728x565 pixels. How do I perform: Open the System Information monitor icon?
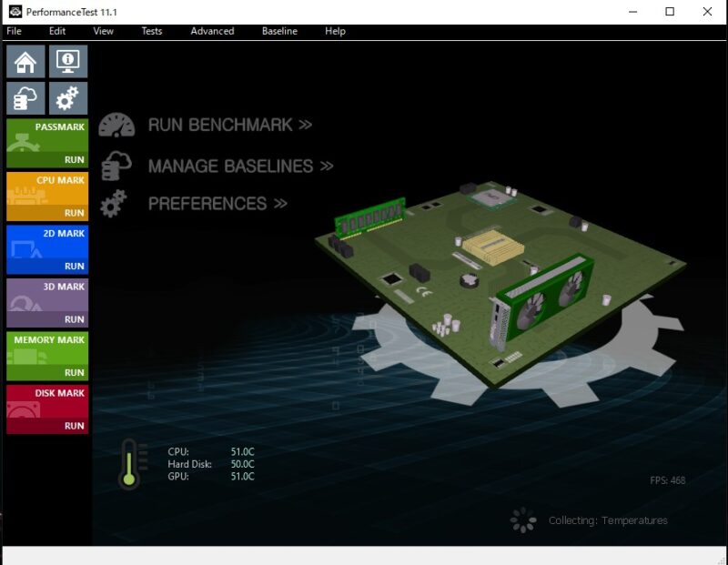pyautogui.click(x=68, y=61)
